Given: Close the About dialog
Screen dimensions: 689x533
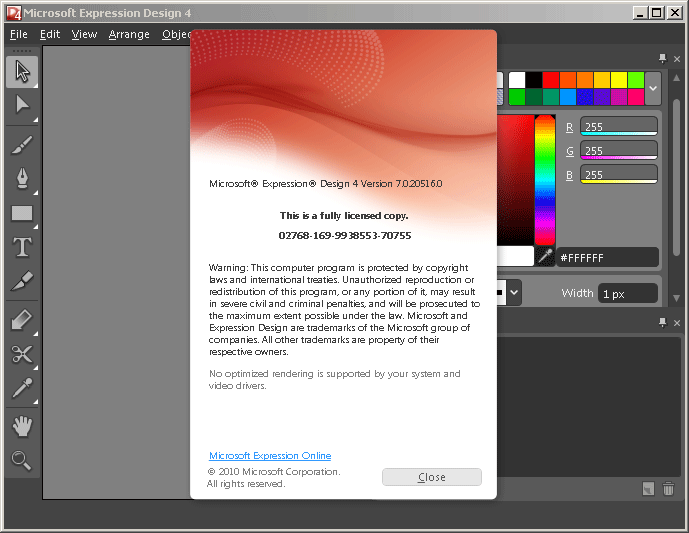Looking at the screenshot, I should (x=432, y=477).
